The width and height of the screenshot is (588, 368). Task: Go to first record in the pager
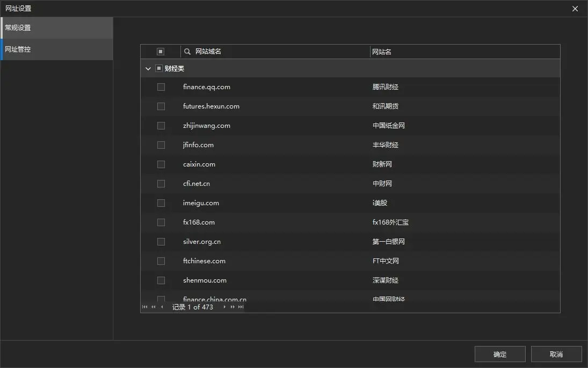click(145, 307)
